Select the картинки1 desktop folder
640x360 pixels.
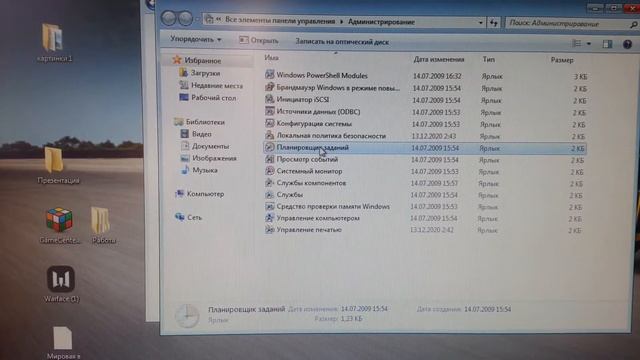click(53, 42)
